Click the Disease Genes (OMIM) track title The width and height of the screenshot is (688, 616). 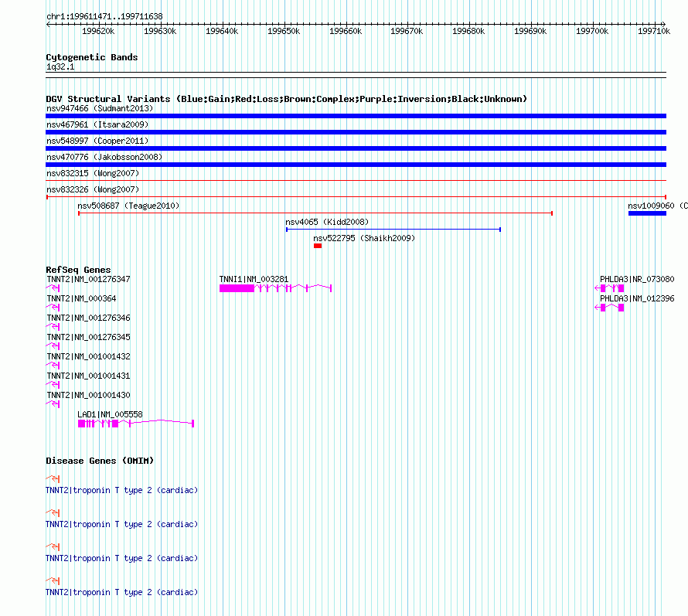pyautogui.click(x=100, y=461)
